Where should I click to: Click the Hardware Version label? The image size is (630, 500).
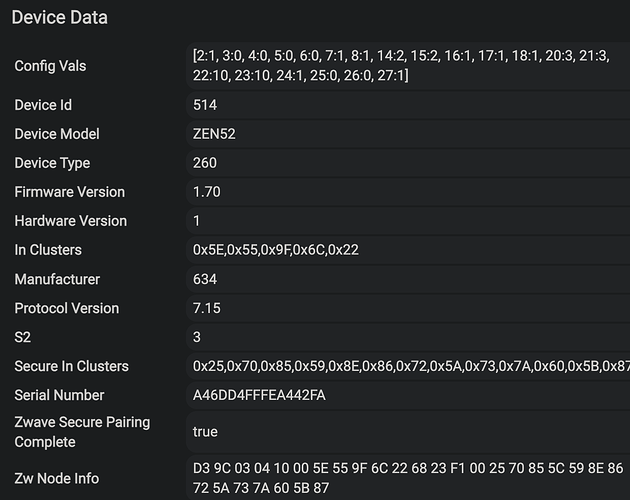69,221
